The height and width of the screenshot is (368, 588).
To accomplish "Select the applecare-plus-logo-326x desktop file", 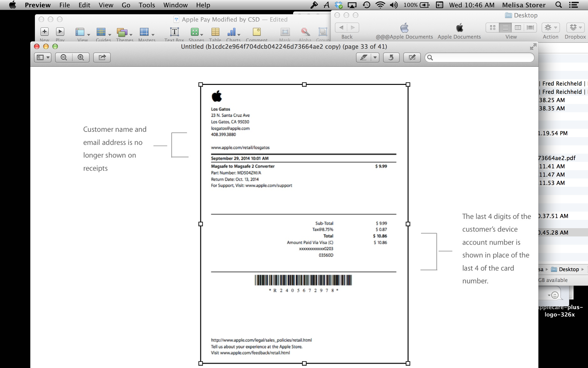I will [x=560, y=311].
